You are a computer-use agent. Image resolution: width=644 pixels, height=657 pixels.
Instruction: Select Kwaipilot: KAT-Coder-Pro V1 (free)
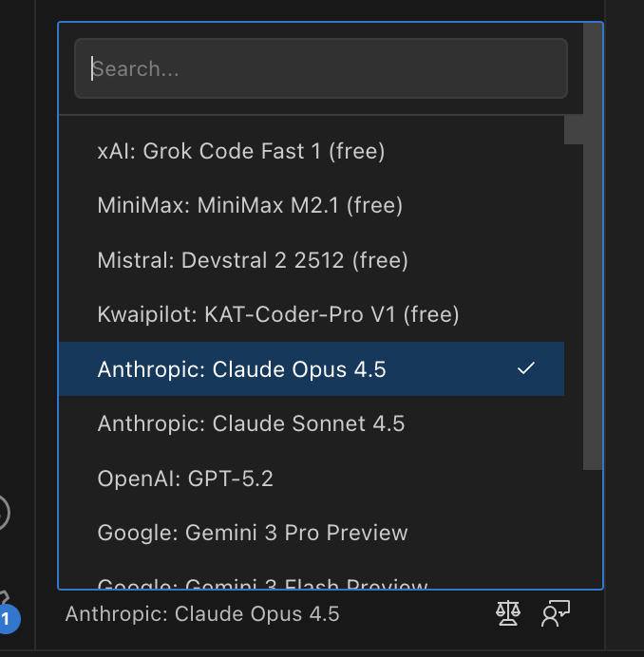click(278, 314)
